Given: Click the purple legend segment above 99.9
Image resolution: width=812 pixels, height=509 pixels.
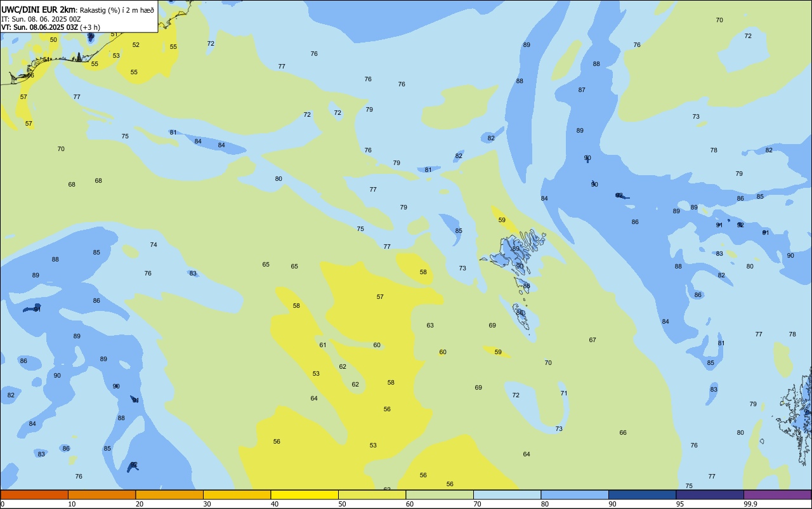Looking at the screenshot, I should point(778,494).
